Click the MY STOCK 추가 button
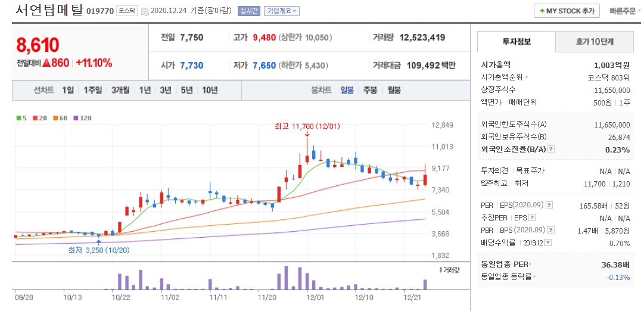Viewport: 644px width, 311px height. [x=567, y=11]
